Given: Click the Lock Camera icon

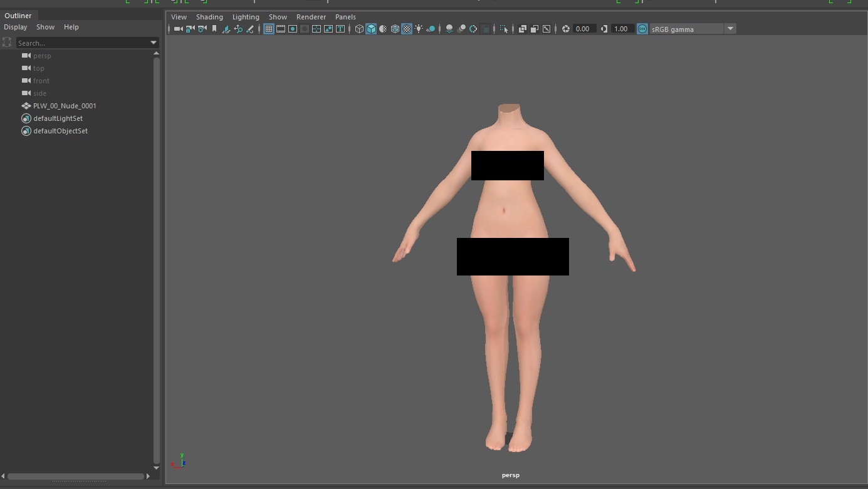Looking at the screenshot, I should pyautogui.click(x=191, y=29).
